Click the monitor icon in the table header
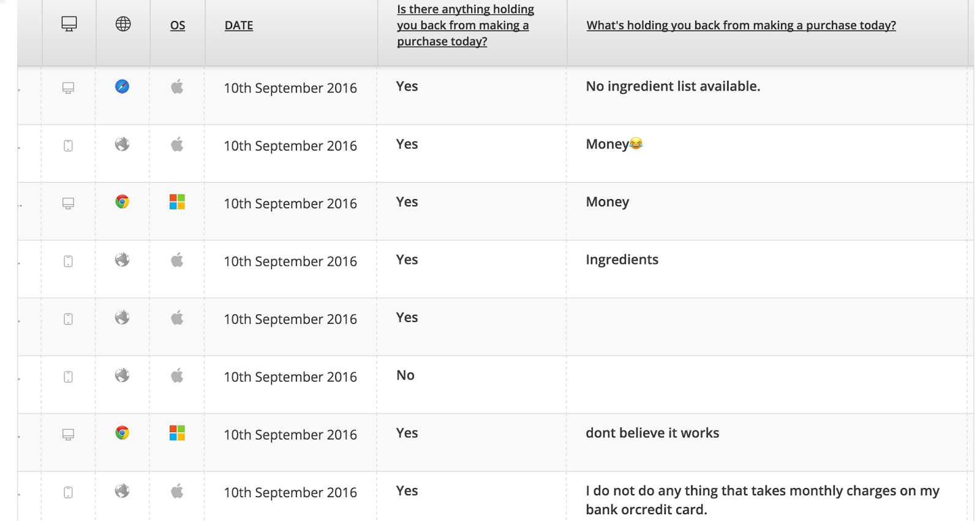This screenshot has width=980, height=521. (69, 24)
